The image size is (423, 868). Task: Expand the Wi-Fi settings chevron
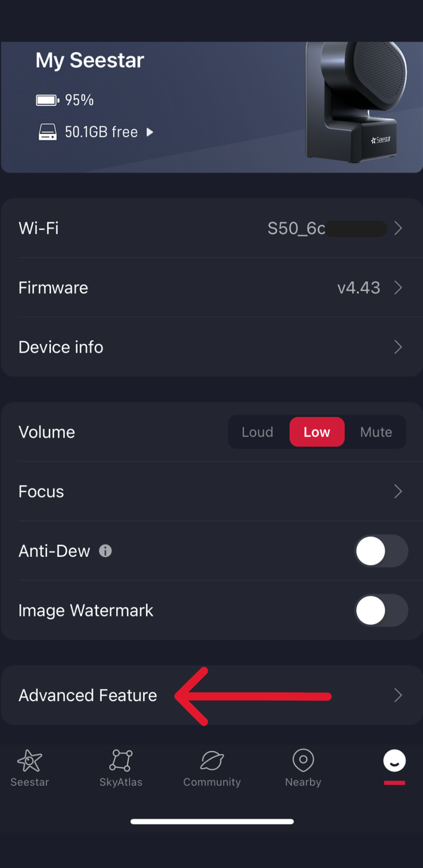[398, 228]
